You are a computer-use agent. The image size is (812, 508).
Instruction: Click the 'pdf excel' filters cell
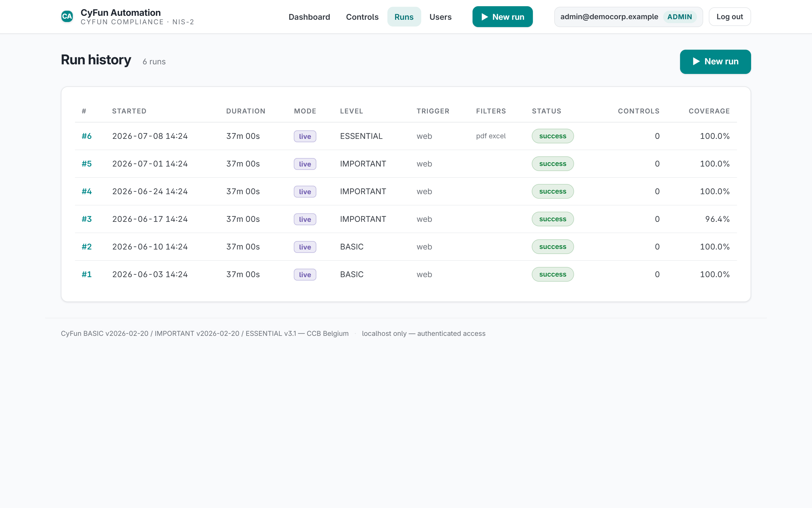click(491, 136)
